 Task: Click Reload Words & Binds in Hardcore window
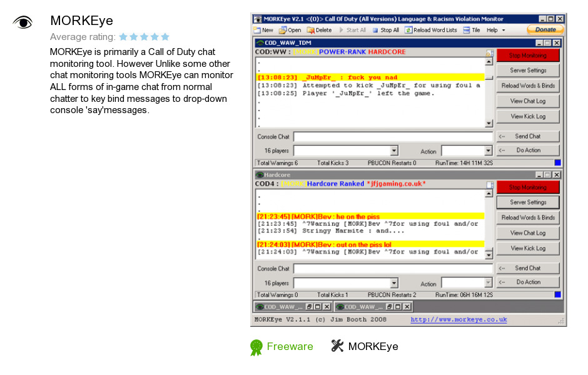[x=527, y=217]
